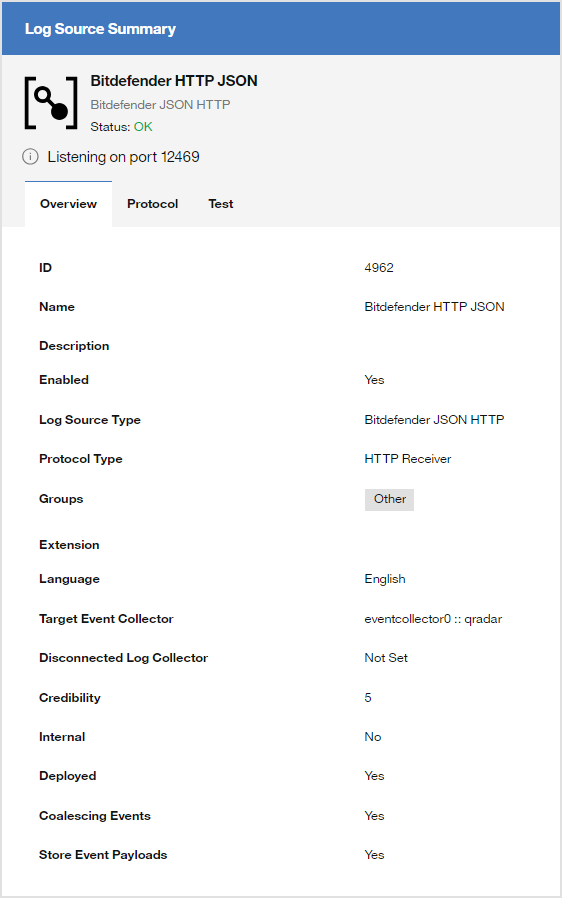Click the Bitdefender JSON HTTP subtitle
The height and width of the screenshot is (898, 562).
coord(160,105)
